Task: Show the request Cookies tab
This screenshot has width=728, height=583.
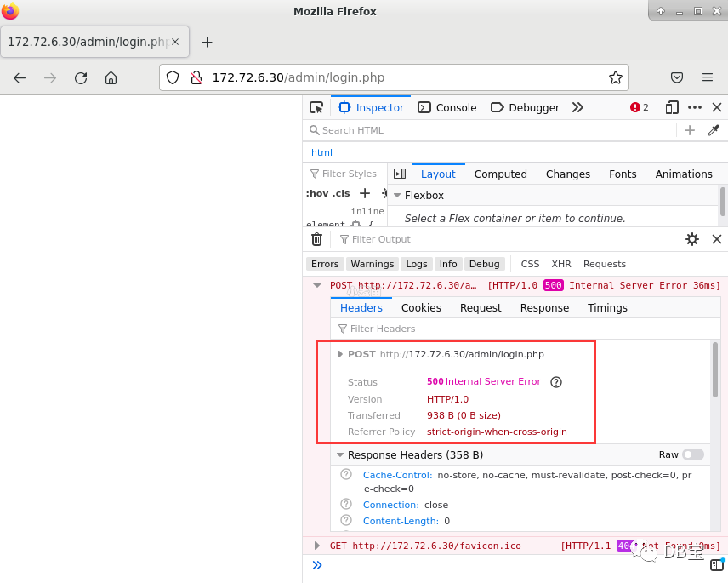Action: point(421,308)
